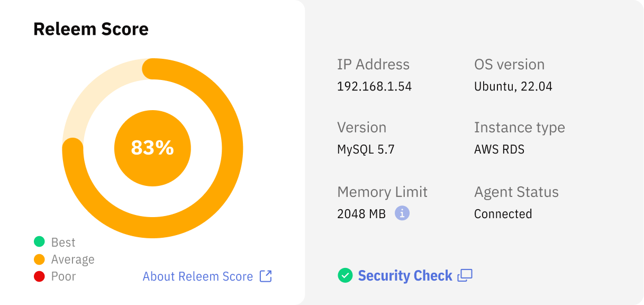Viewport: 644px width, 305px height.
Task: Select the Releem Score panel header
Action: tap(90, 29)
